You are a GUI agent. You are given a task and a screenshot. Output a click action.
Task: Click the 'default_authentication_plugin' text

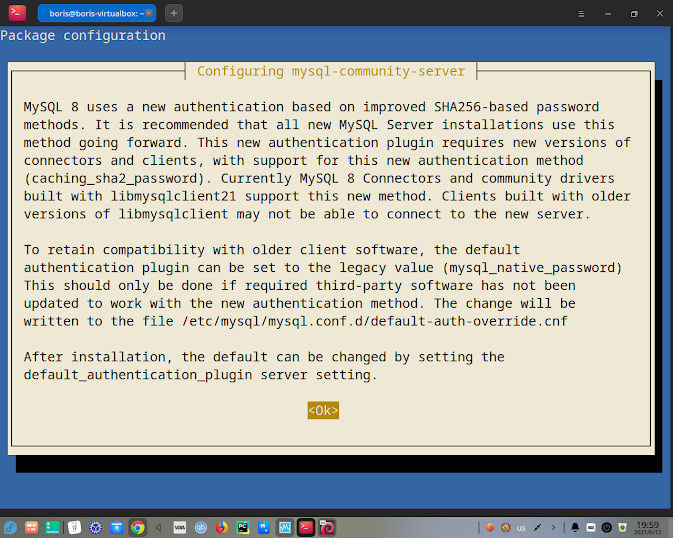point(138,375)
